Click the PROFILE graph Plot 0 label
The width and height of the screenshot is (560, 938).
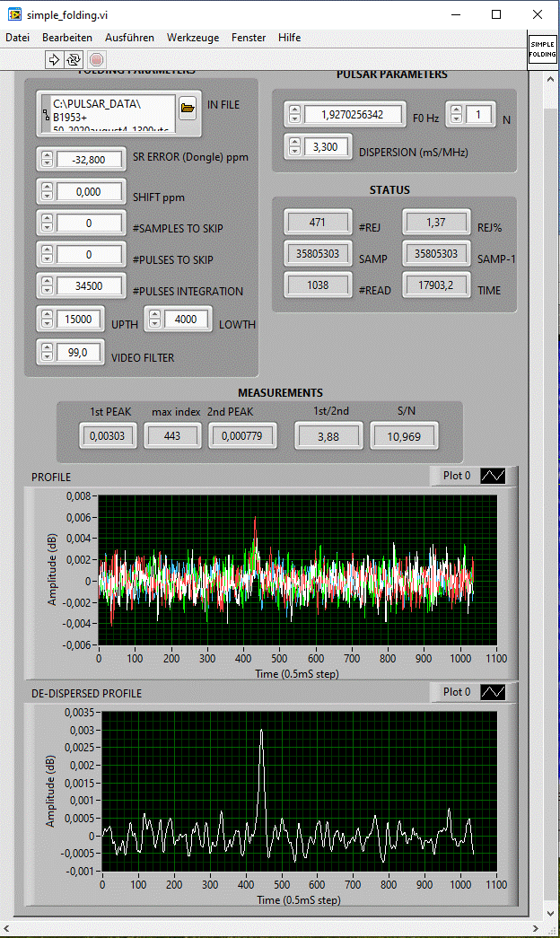457,476
